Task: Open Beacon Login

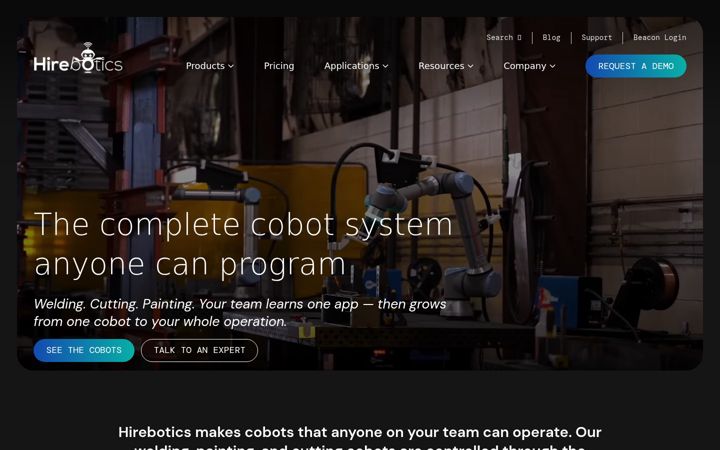Action: [659, 38]
